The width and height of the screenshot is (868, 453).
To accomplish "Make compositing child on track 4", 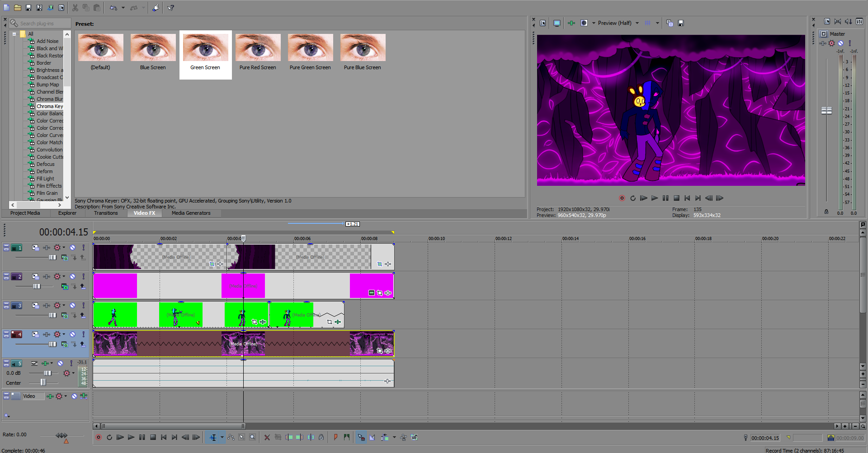I will (x=83, y=344).
